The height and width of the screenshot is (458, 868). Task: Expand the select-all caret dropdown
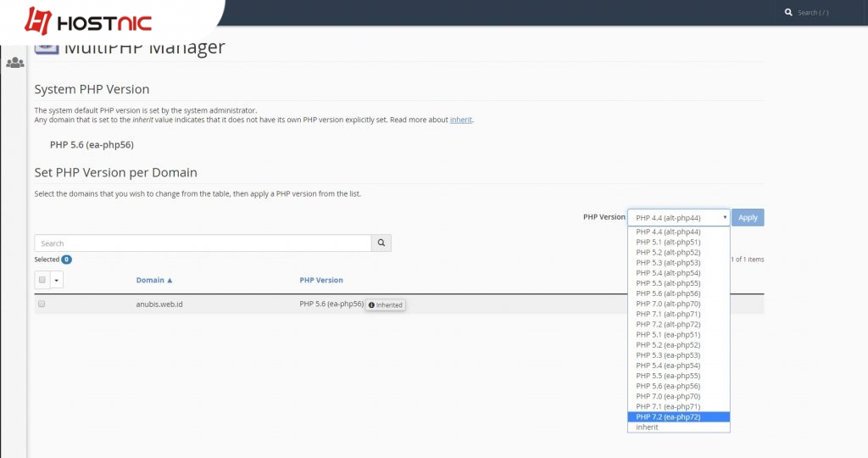[x=57, y=279]
